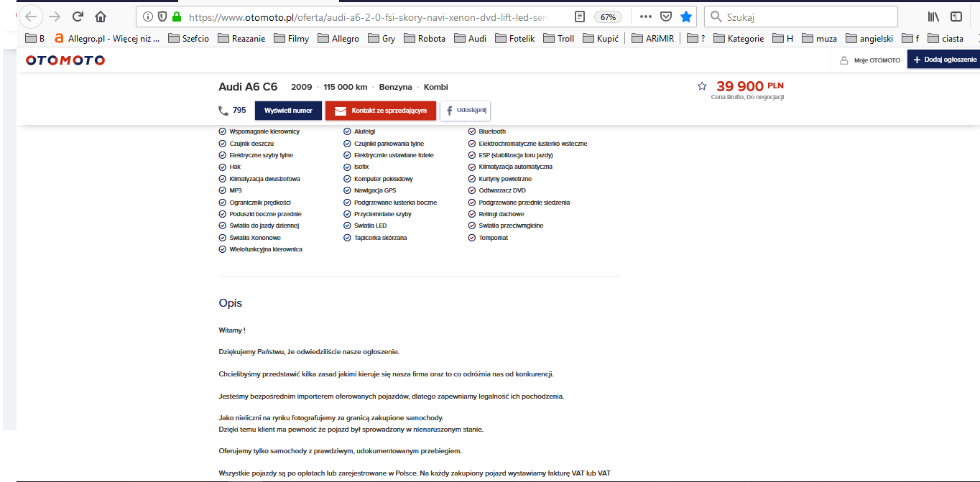This screenshot has width=980, height=482.
Task: Click the 115 000 km mileage text
Action: [345, 87]
